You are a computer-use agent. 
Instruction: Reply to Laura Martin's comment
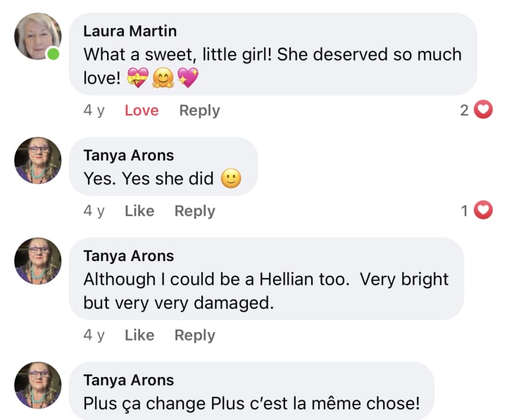point(199,110)
